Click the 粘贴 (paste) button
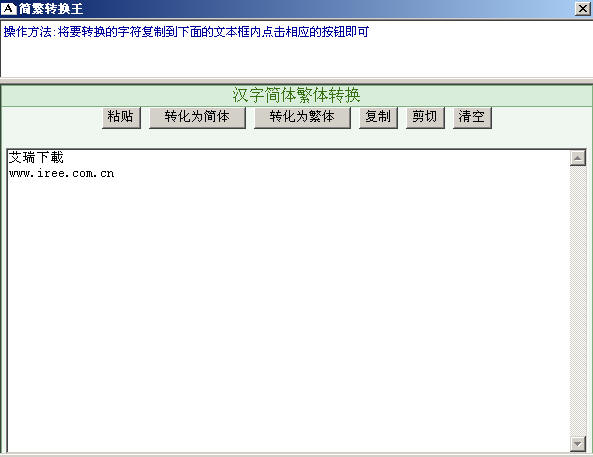Image resolution: width=593 pixels, height=457 pixels. 121,118
